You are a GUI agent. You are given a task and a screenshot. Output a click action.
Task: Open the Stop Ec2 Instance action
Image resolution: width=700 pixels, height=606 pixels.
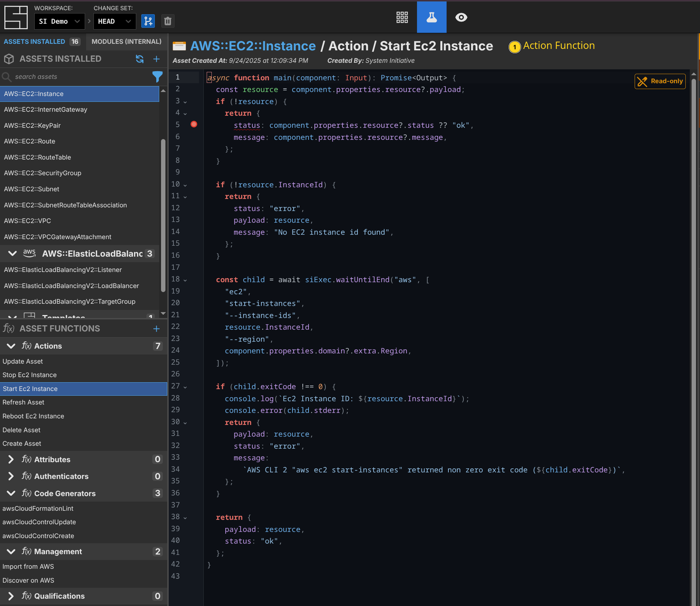coord(30,375)
